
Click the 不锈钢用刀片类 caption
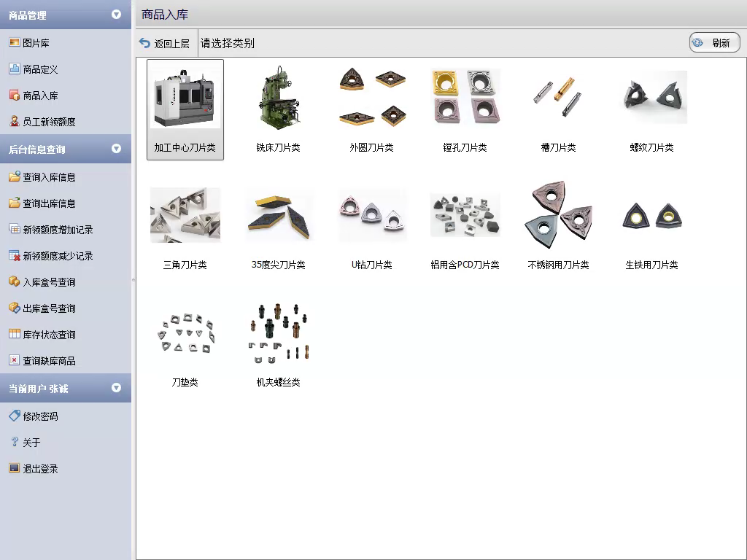point(558,264)
